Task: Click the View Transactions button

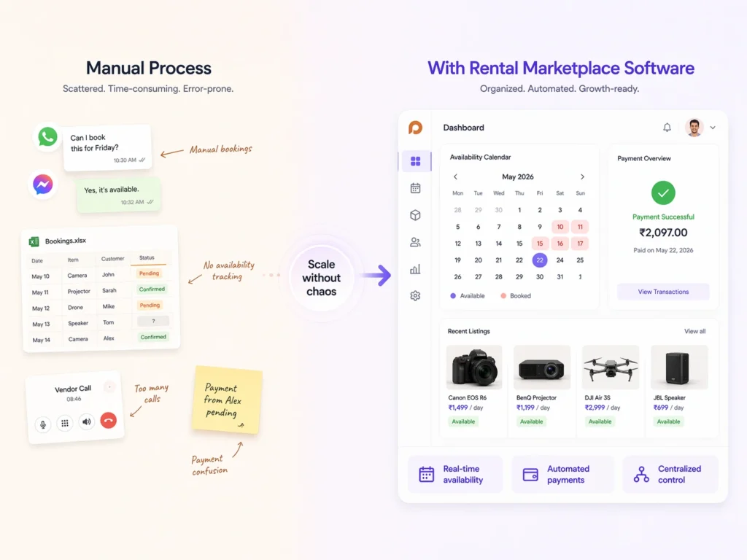Action: point(663,292)
